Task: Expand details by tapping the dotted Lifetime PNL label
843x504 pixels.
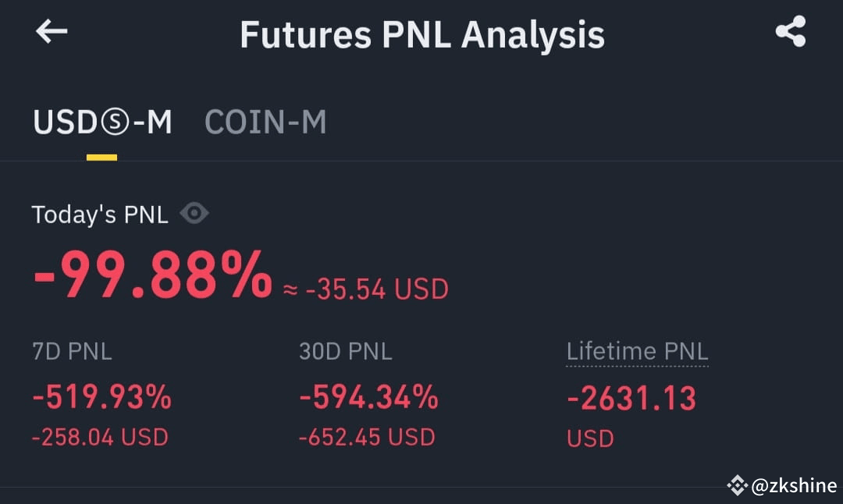Action: coord(637,351)
